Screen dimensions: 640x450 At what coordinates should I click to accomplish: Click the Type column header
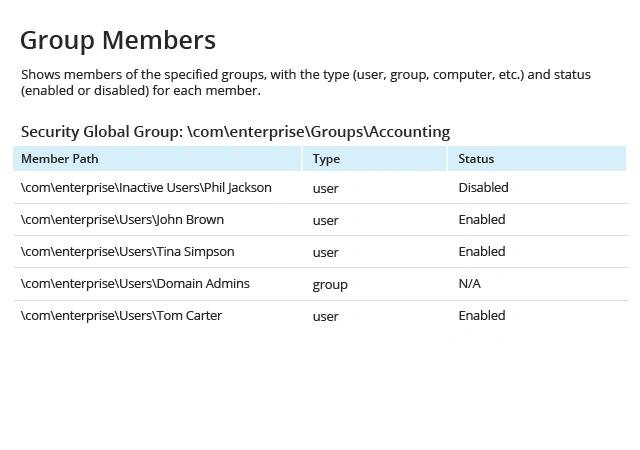(x=326, y=159)
